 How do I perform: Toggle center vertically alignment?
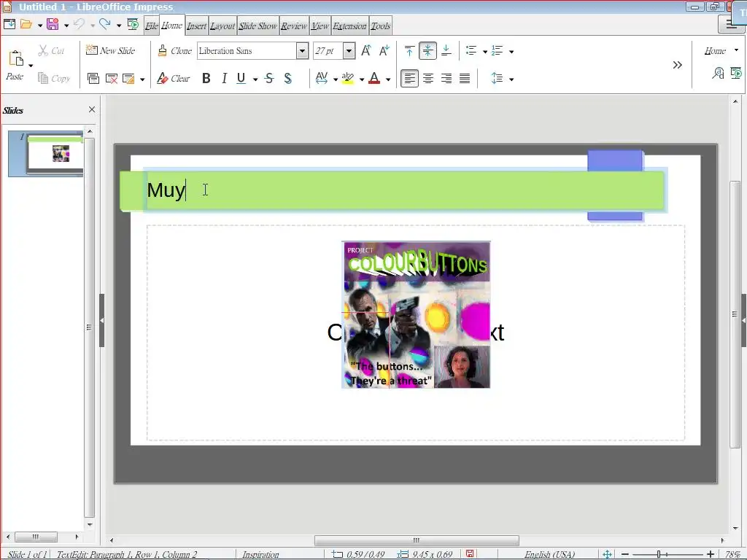coord(427,50)
